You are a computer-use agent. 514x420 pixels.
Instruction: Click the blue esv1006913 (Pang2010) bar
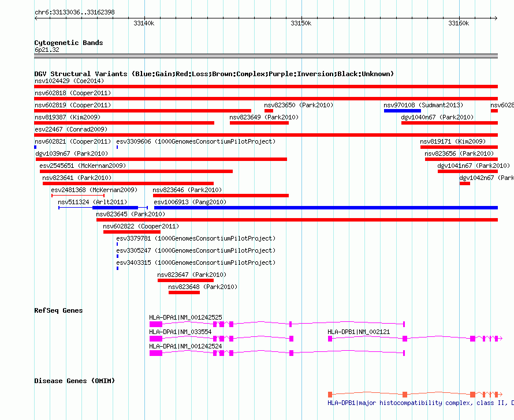pyautogui.click(x=326, y=208)
